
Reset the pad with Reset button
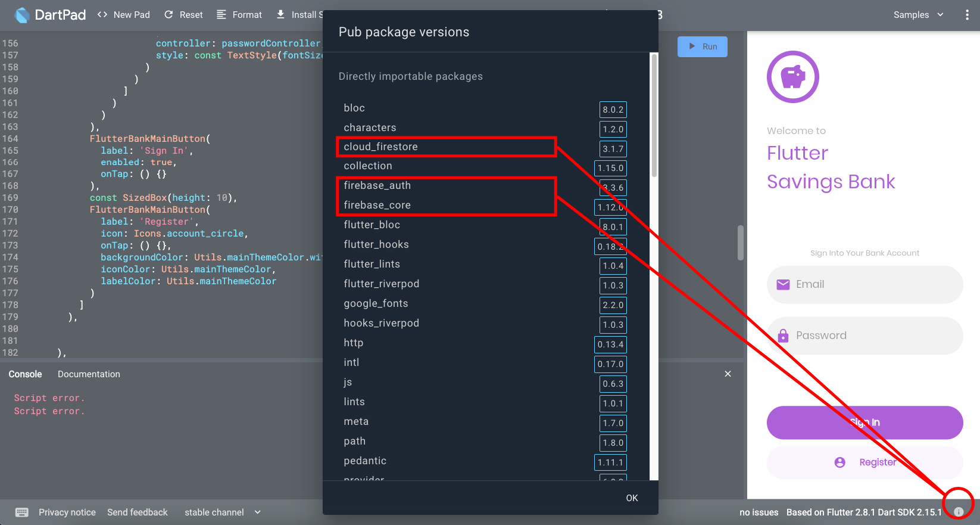(183, 15)
